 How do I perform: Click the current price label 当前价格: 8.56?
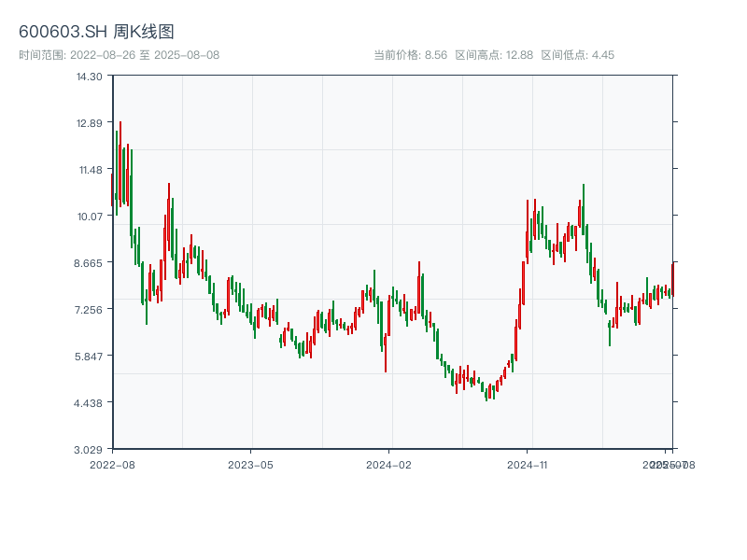pyautogui.click(x=410, y=55)
